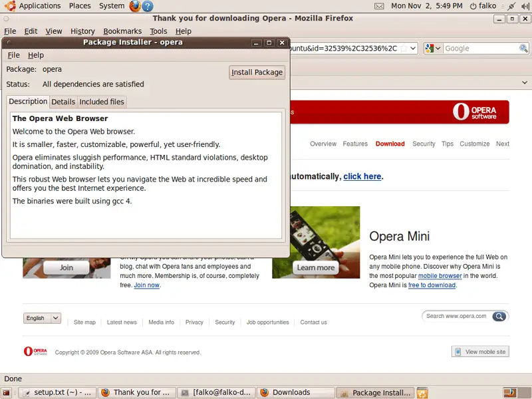Open Firefox Tools menu
The height and width of the screenshot is (399, 532).
(x=158, y=31)
